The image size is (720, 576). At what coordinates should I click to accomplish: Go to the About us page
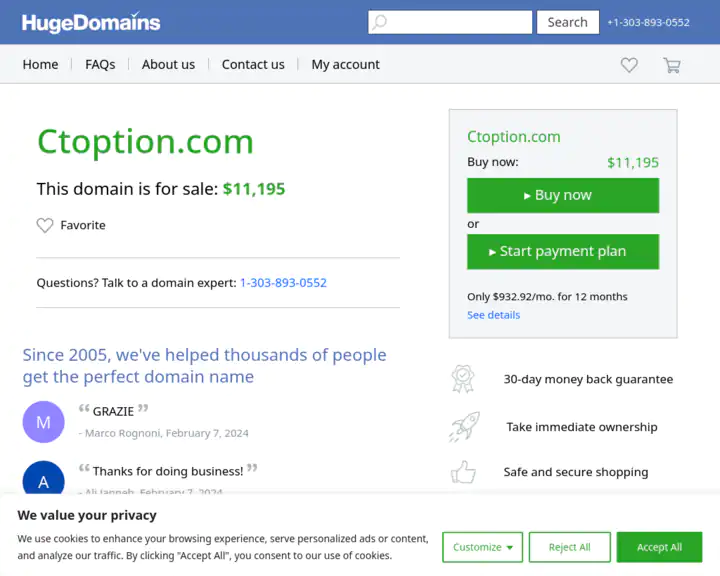[x=168, y=64]
